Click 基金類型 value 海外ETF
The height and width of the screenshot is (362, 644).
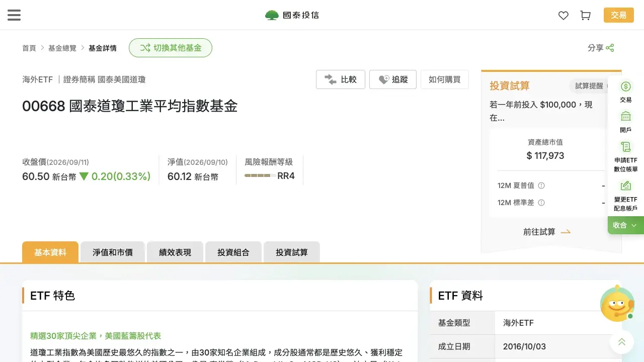click(x=518, y=323)
